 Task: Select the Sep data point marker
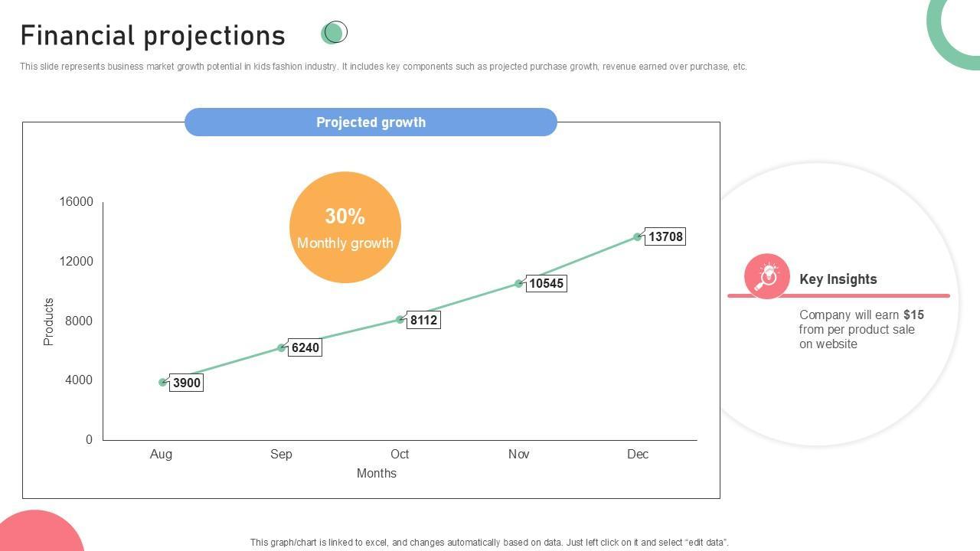pos(282,347)
